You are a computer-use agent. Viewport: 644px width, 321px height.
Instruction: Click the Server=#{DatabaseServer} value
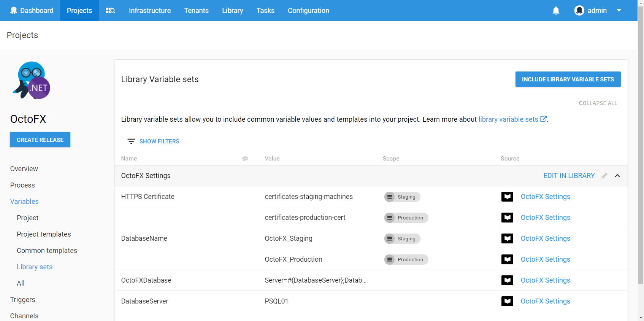click(x=316, y=280)
